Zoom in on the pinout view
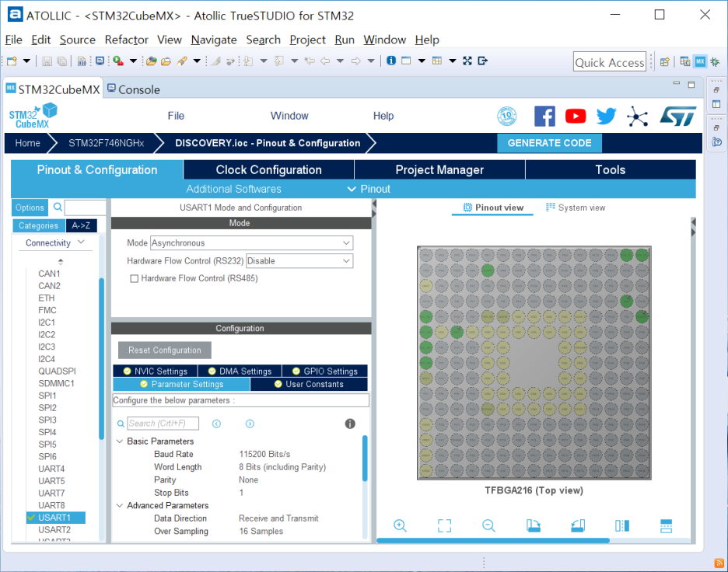The width and height of the screenshot is (728, 572). pos(400,525)
